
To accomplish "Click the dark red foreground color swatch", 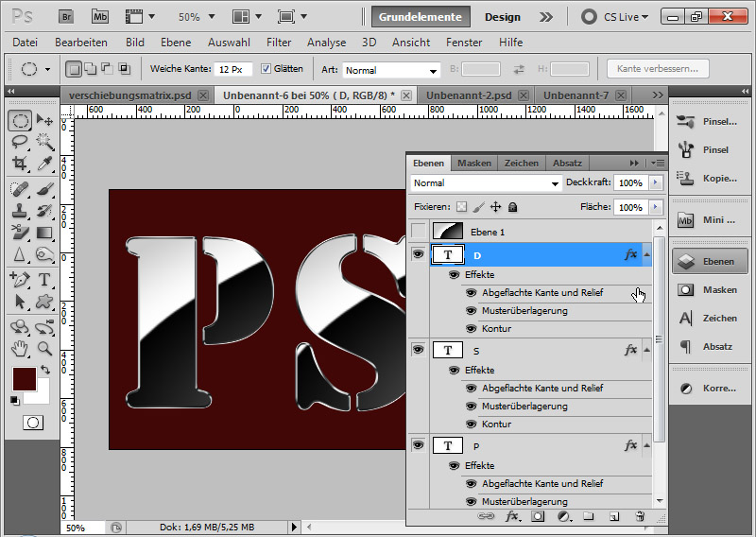I will pos(23,379).
